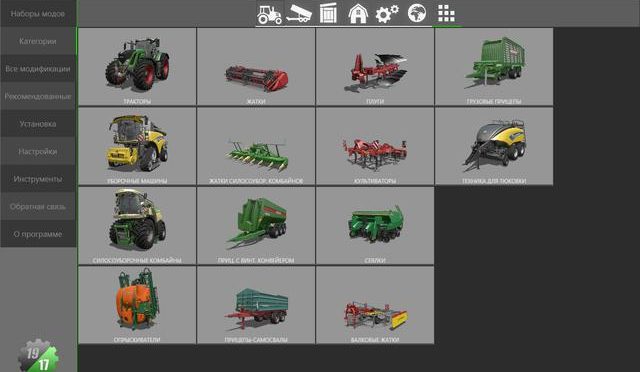Select the tractor icon in top toolbar
640x372 pixels.
click(x=269, y=13)
